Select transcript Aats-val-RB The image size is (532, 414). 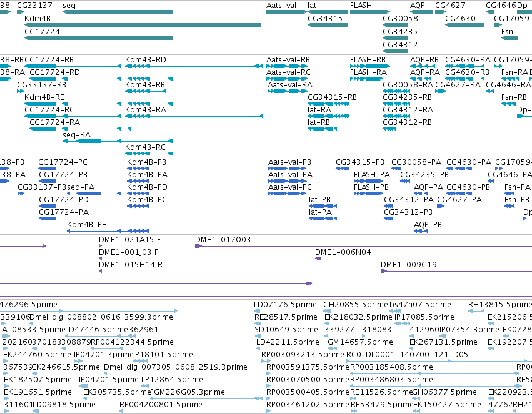tap(288, 60)
